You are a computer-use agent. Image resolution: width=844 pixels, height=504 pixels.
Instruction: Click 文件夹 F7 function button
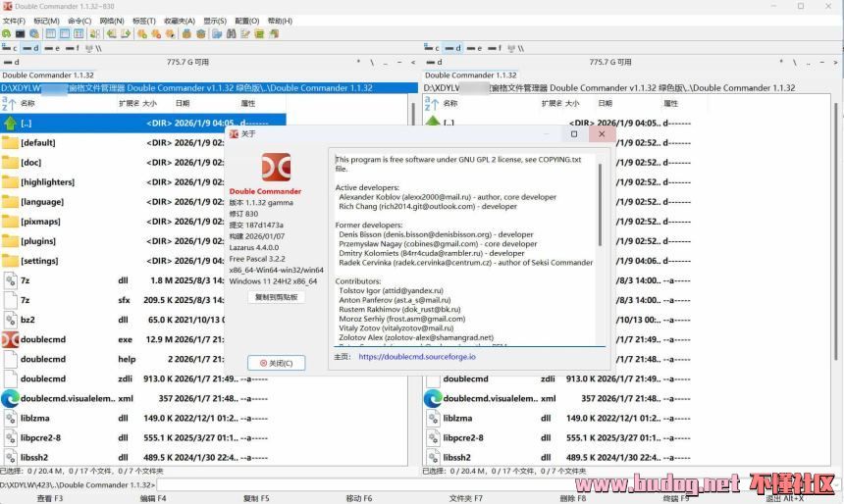tap(465, 499)
